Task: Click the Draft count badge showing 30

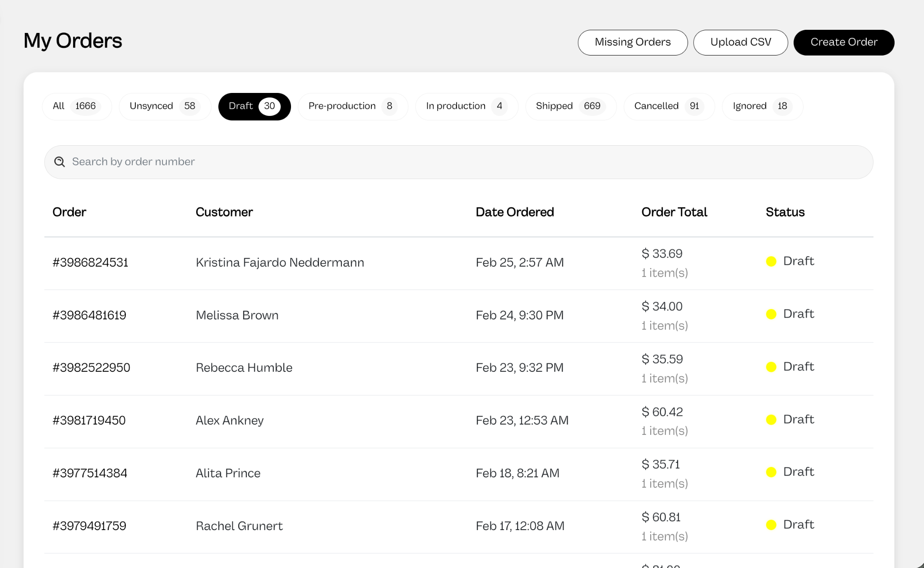Action: pos(269,106)
